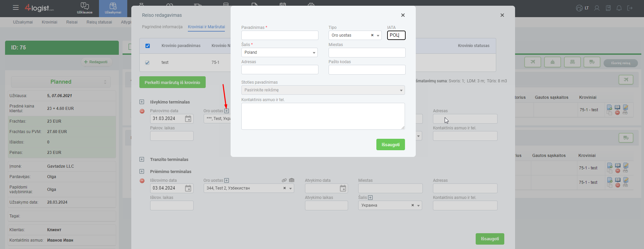
Task: Click the link chain icon above Priėmimo airport
Action: [284, 180]
